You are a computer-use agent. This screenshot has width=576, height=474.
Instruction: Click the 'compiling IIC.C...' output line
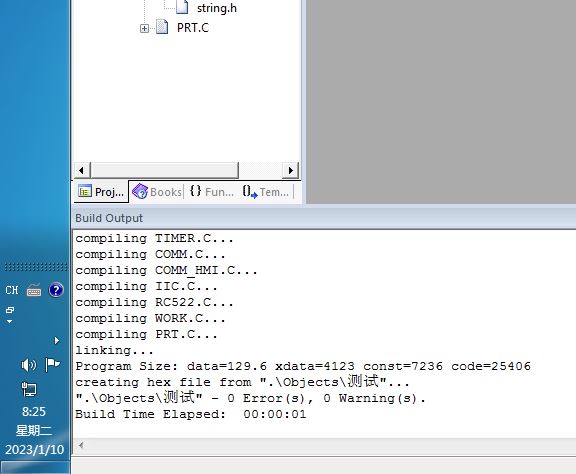click(146, 287)
